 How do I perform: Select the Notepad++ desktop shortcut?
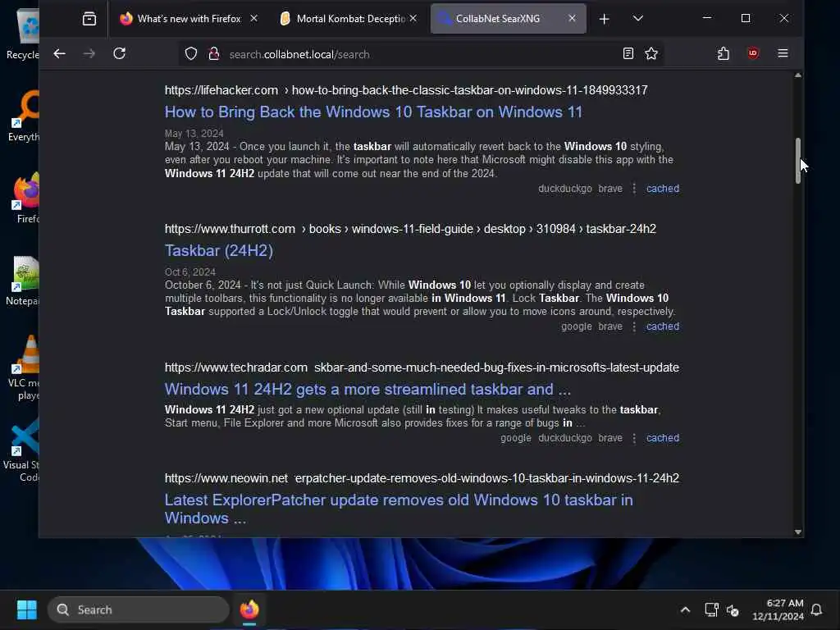point(22,281)
